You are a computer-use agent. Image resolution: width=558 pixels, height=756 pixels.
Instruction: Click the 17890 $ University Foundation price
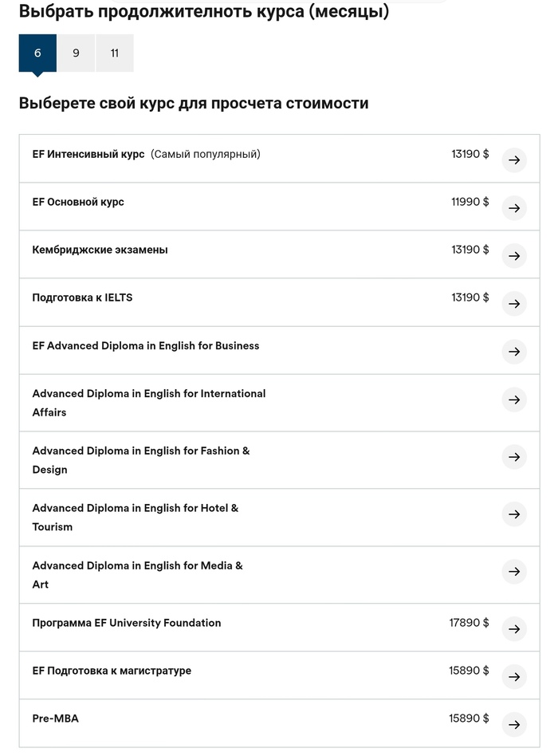[x=469, y=623]
